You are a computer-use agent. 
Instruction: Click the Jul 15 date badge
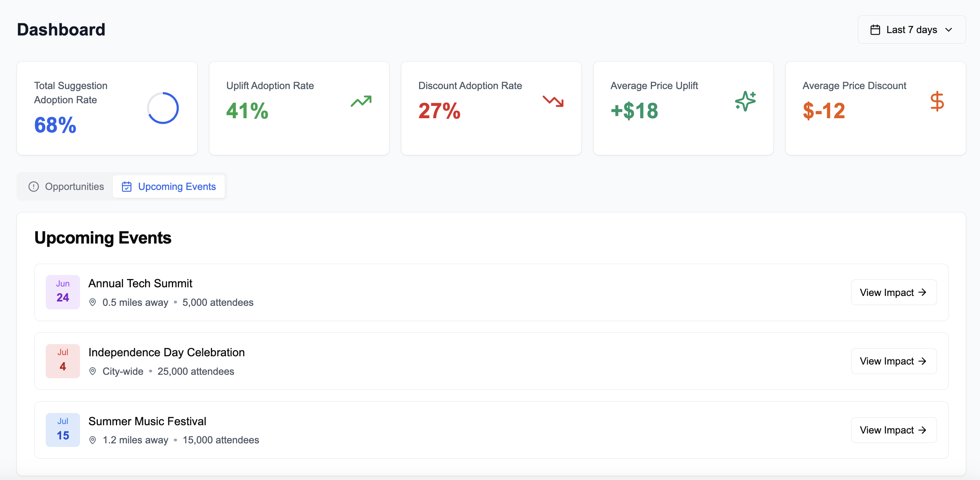[63, 430]
